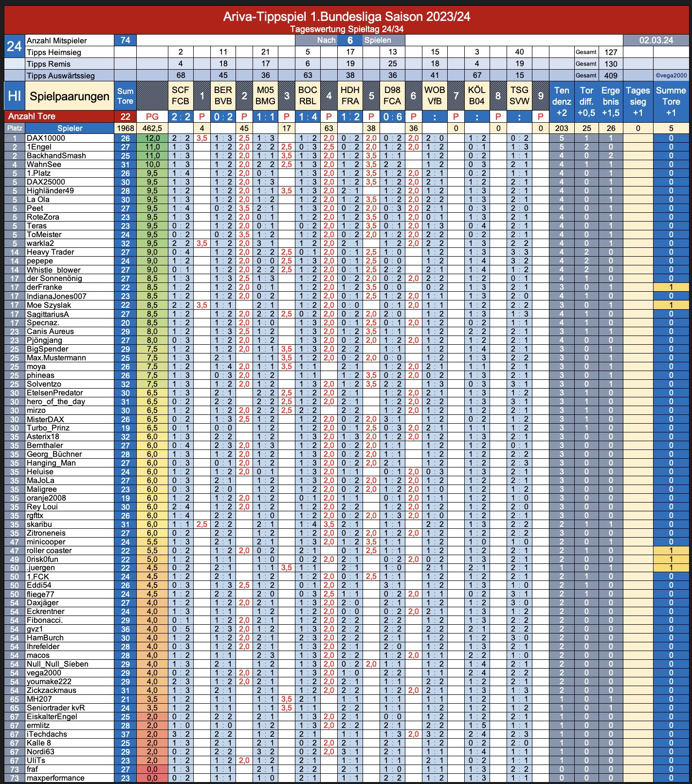Select player name 'DAX10000'

46,138
